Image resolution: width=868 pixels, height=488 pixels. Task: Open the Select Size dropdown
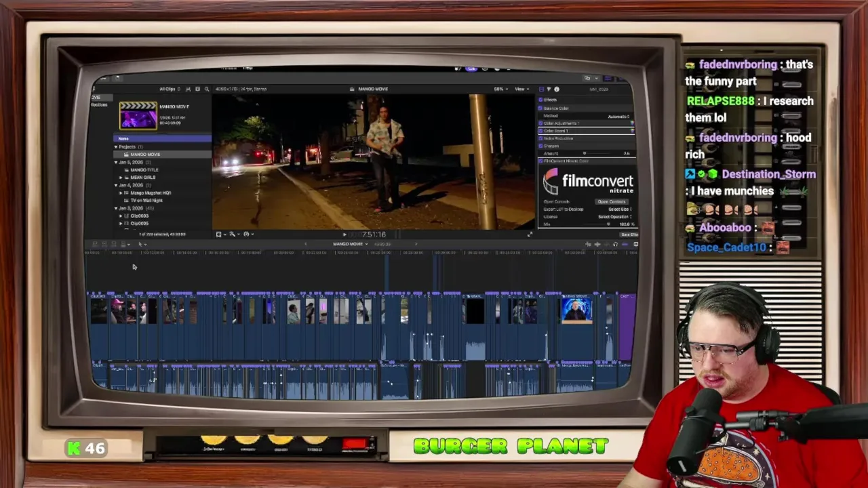(x=620, y=209)
